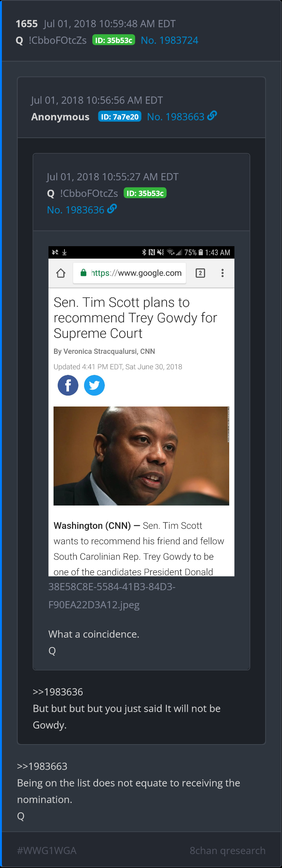Open post No. 1983724 link
The image size is (282, 868).
[x=169, y=40]
